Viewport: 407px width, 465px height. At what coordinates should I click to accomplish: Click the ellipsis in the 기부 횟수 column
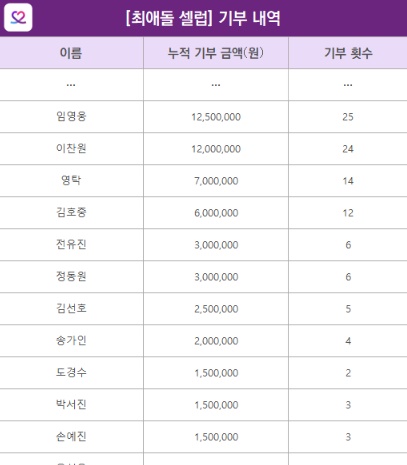pos(348,85)
